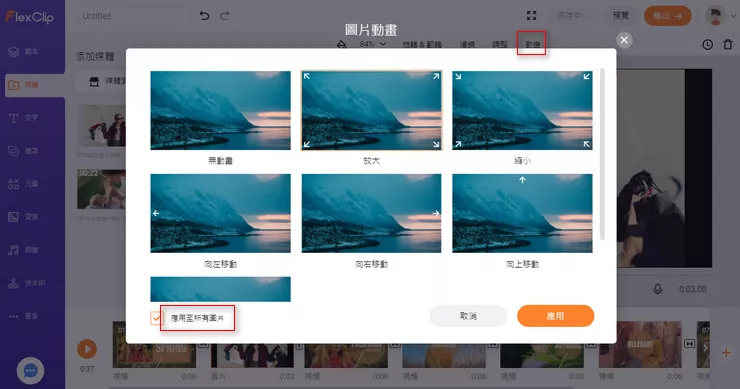
Task: Click the fill bucket icon in toolbar
Action: (x=342, y=45)
